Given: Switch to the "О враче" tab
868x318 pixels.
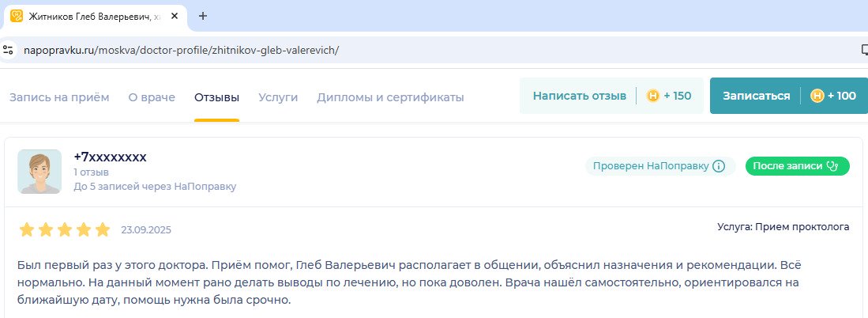Looking at the screenshot, I should (152, 97).
